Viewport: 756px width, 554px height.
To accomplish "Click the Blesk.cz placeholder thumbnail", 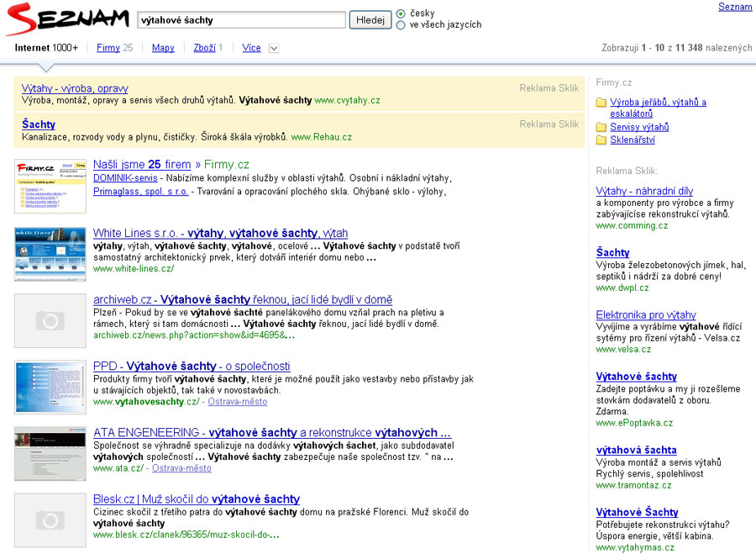I will click(50, 520).
